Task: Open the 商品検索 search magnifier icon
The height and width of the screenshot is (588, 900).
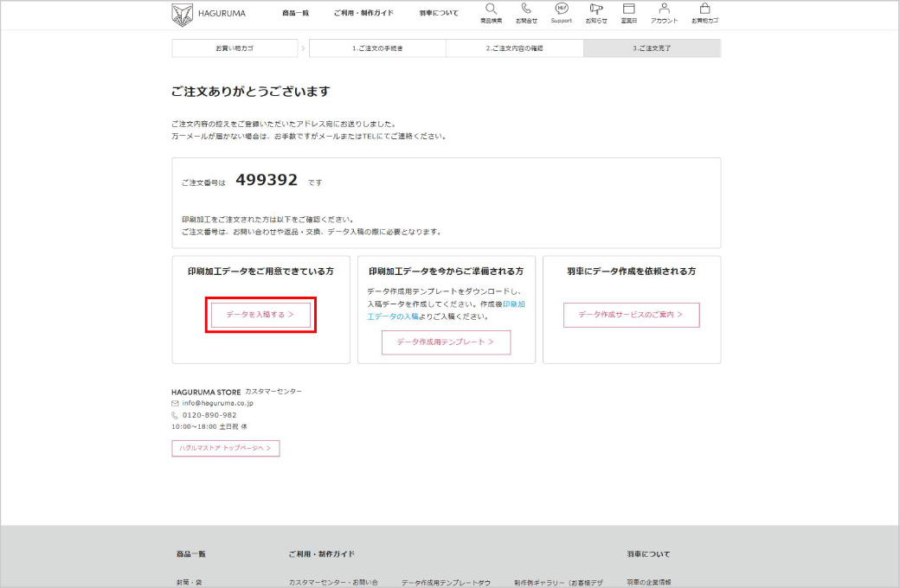Action: pyautogui.click(x=491, y=10)
